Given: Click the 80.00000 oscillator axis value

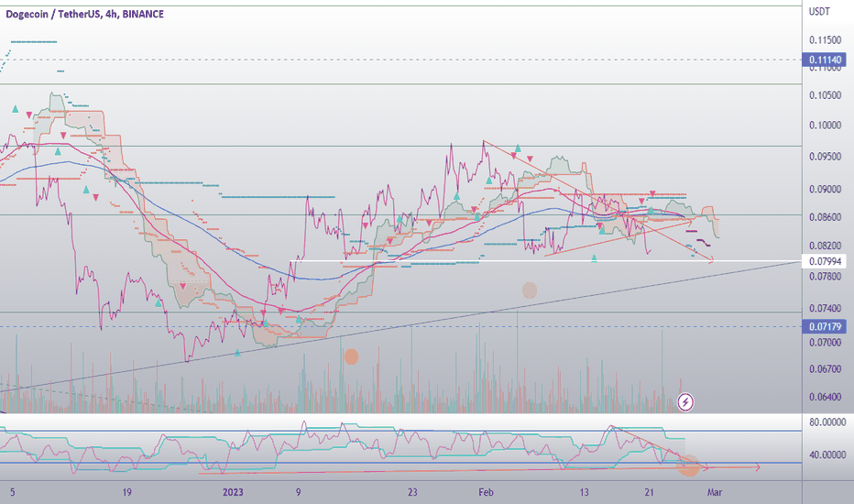Looking at the screenshot, I should 827,422.
